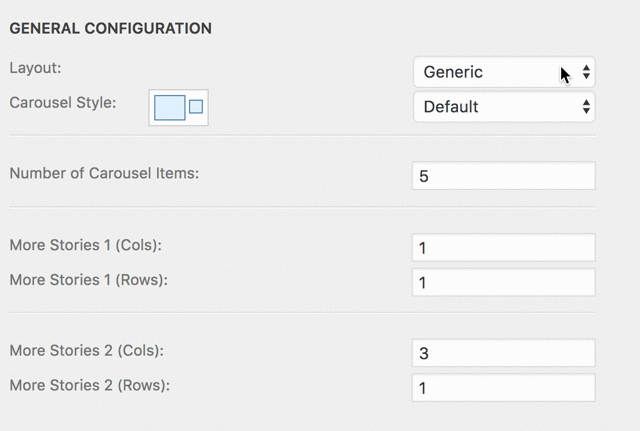
Task: Click the Carousel Style label
Action: pos(63,102)
